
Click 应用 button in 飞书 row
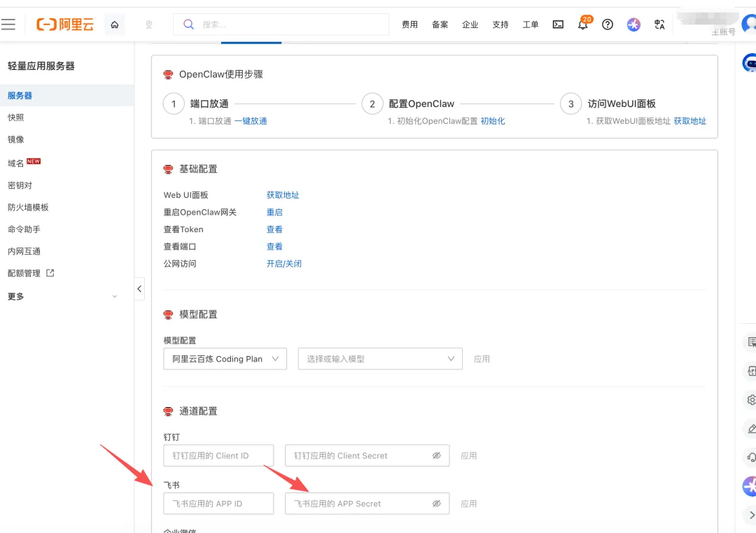point(468,503)
